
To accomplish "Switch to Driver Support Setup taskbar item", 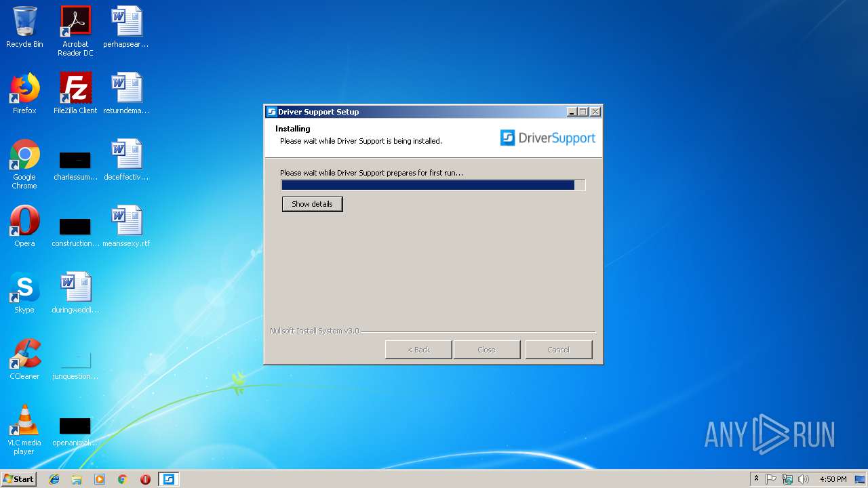I will (168, 479).
